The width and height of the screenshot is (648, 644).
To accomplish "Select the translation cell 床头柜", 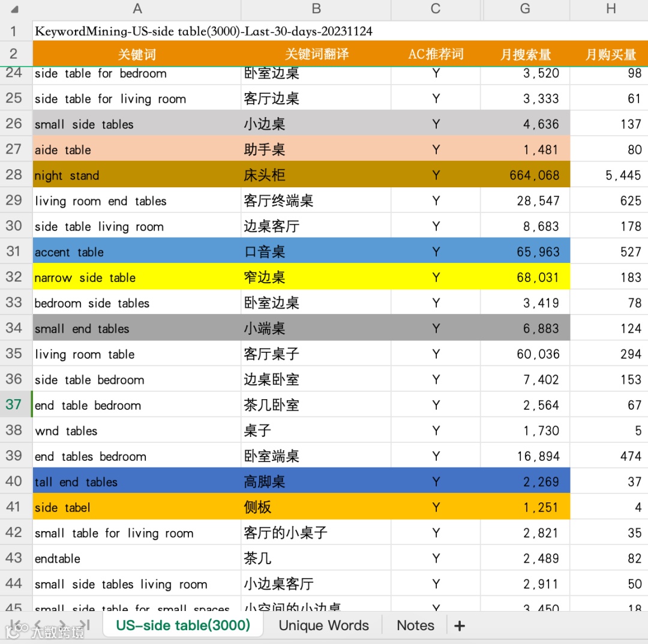I will (316, 175).
